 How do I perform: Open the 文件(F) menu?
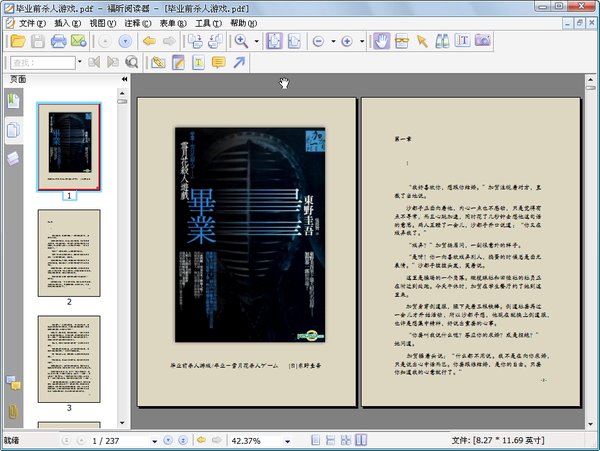(x=32, y=22)
